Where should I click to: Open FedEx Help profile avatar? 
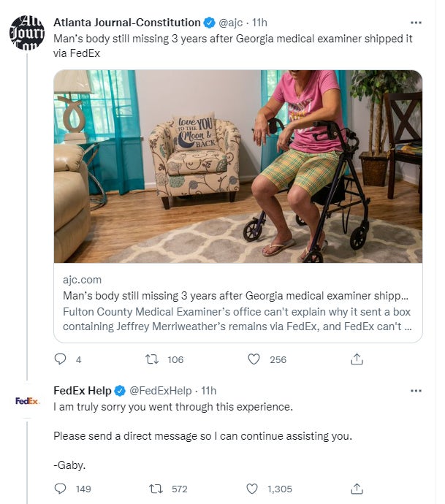[x=28, y=401]
